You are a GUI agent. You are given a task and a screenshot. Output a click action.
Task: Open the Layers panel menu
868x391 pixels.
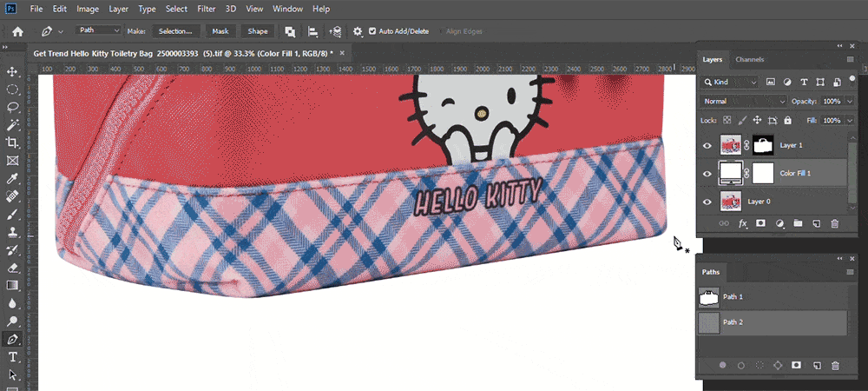851,59
